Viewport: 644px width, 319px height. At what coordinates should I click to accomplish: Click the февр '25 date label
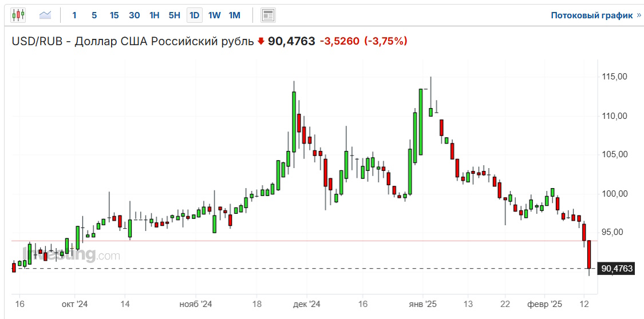pos(544,304)
